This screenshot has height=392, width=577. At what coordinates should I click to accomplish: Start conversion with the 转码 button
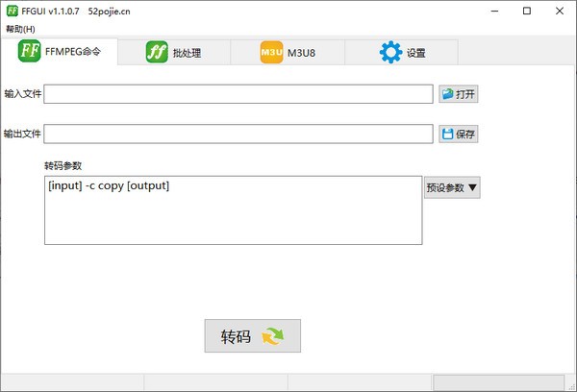click(252, 335)
